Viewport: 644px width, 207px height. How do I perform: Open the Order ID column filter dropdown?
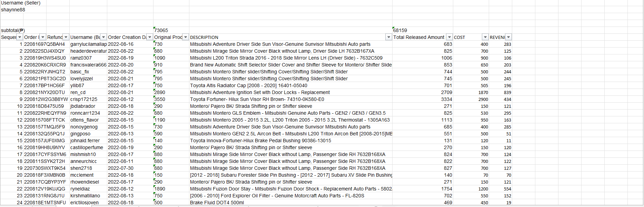(43, 37)
